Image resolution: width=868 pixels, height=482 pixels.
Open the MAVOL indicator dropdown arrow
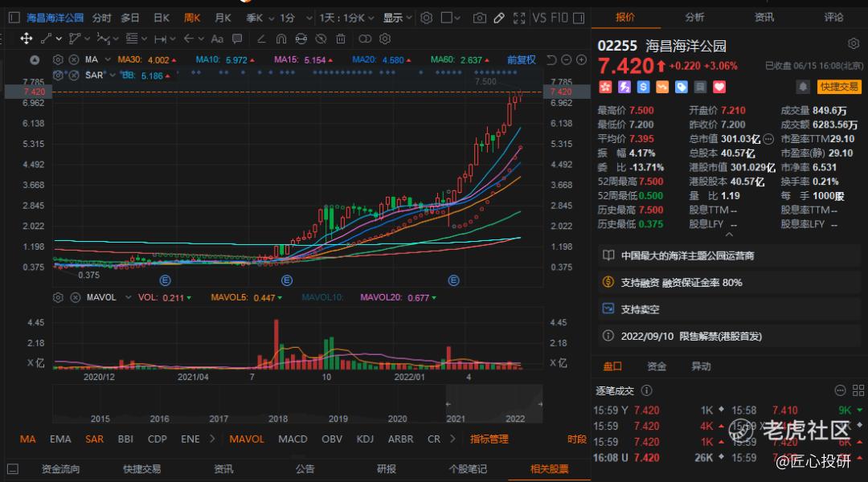pos(128,298)
